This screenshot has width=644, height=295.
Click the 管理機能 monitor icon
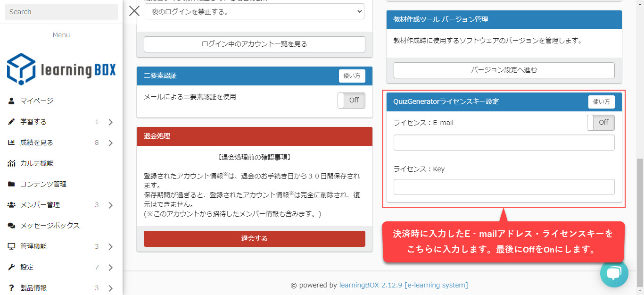tap(11, 246)
